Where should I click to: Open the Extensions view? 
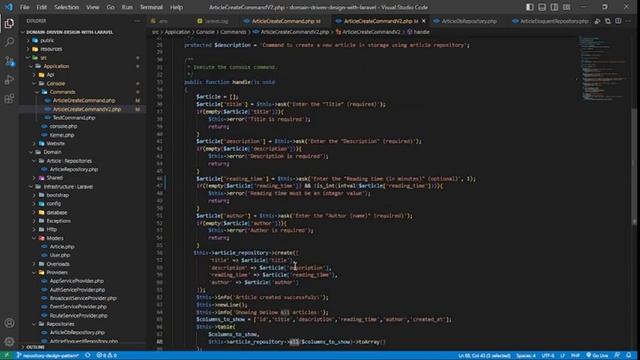[x=9, y=99]
